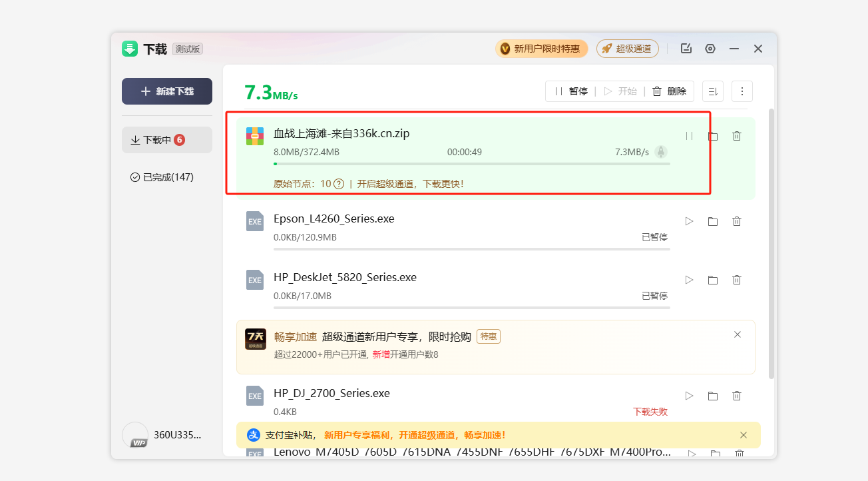
Task: Click the 删除 toolbar button
Action: click(x=669, y=91)
